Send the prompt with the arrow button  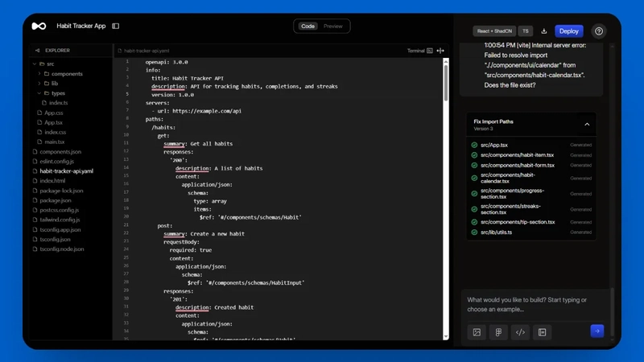[597, 331]
